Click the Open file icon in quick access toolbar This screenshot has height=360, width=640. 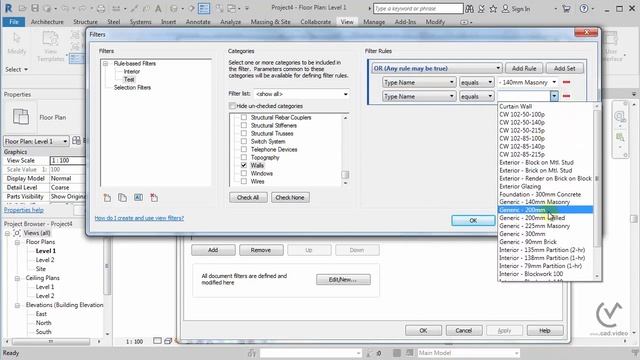tap(22, 8)
